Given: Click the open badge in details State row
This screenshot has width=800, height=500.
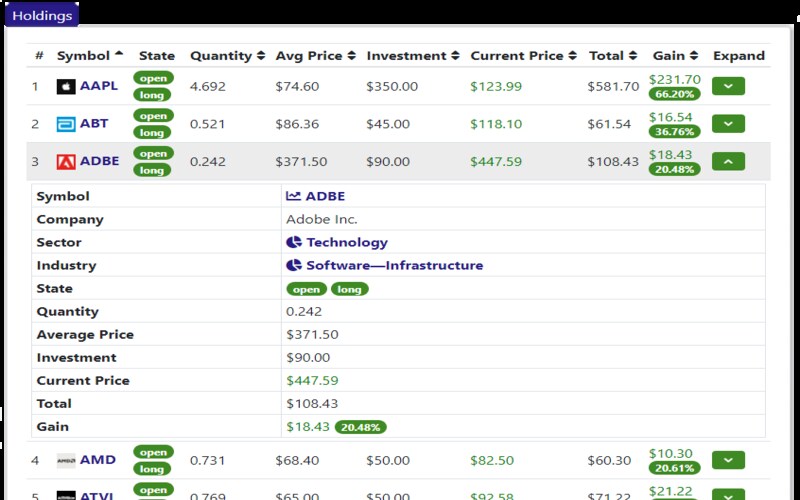Looking at the screenshot, I should pos(306,289).
